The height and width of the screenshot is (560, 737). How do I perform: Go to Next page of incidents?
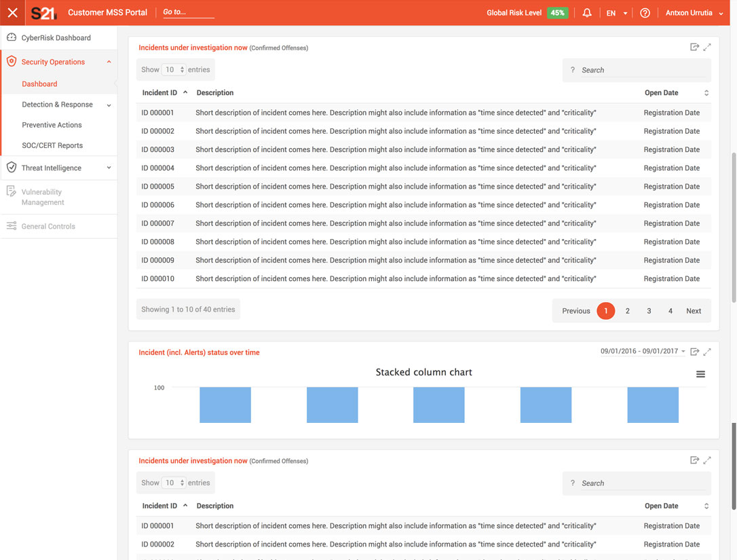[693, 311]
